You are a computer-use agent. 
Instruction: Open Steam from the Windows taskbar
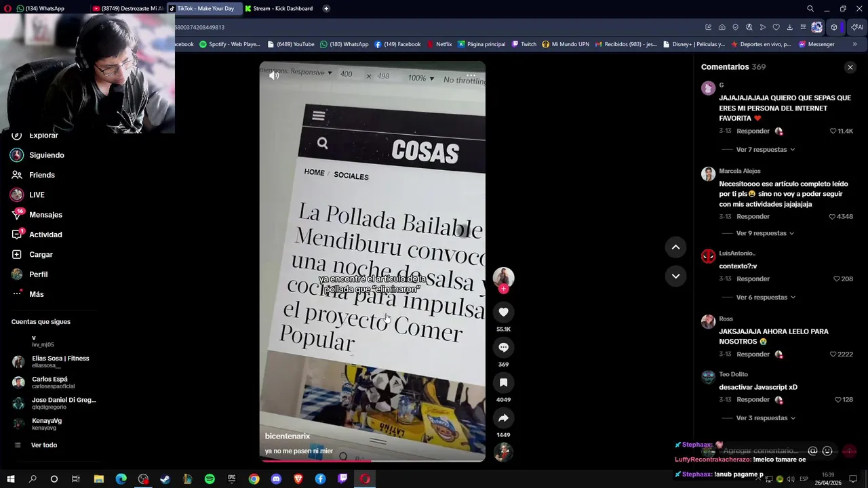pyautogui.click(x=165, y=479)
